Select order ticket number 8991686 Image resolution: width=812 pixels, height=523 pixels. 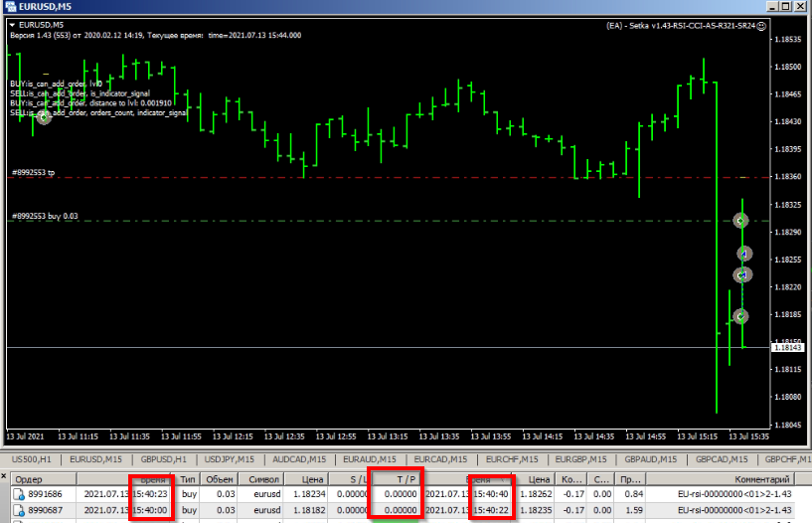tap(45, 494)
